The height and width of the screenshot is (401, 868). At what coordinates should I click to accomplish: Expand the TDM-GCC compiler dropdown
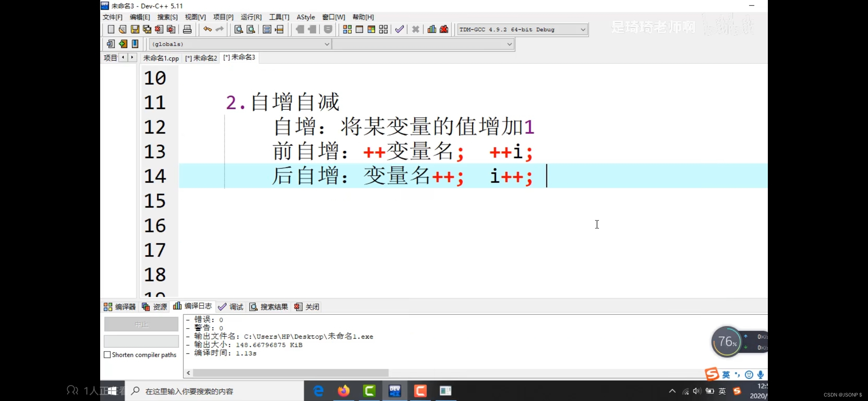click(x=583, y=29)
